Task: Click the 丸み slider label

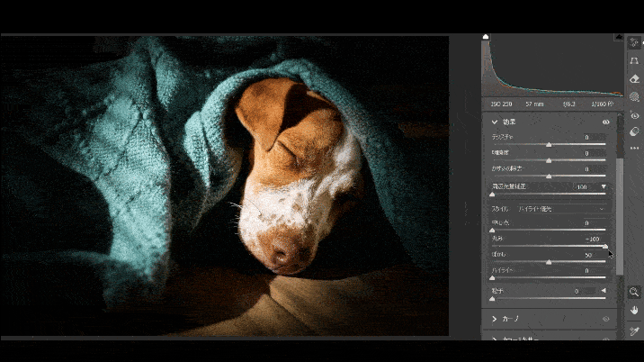Action: (x=497, y=239)
